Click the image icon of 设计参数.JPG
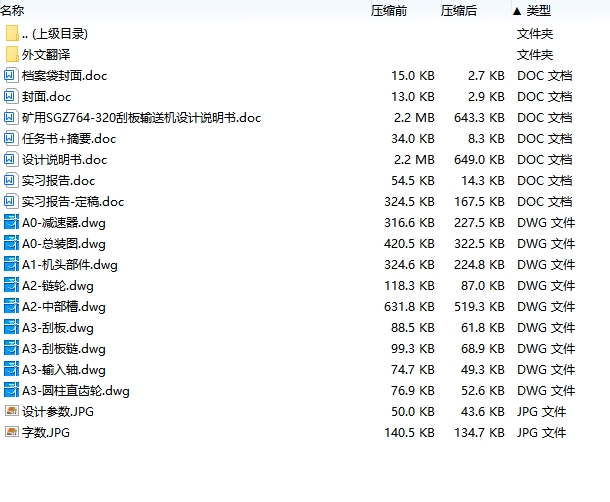 [x=12, y=411]
